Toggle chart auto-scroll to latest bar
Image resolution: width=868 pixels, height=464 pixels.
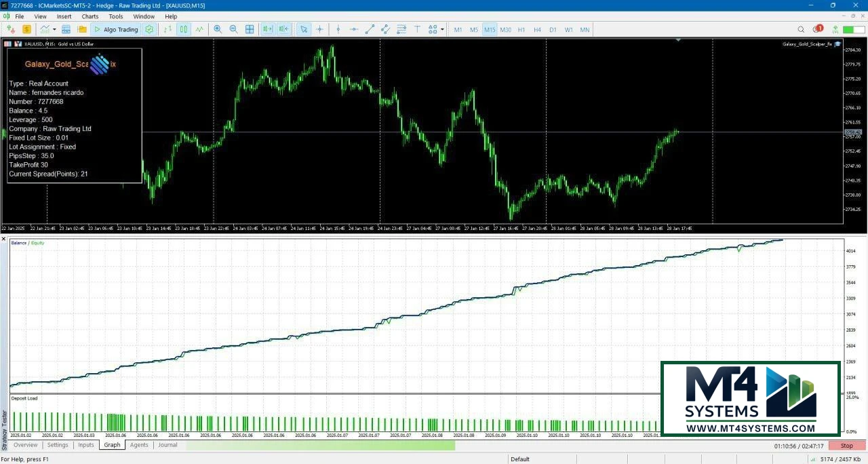click(x=267, y=29)
